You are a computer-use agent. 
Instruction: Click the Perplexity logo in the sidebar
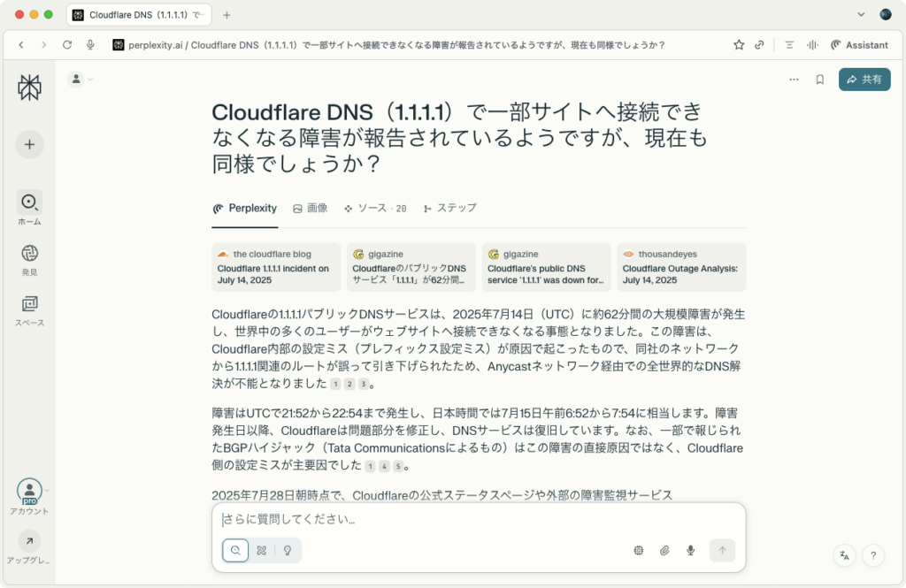pos(29,88)
